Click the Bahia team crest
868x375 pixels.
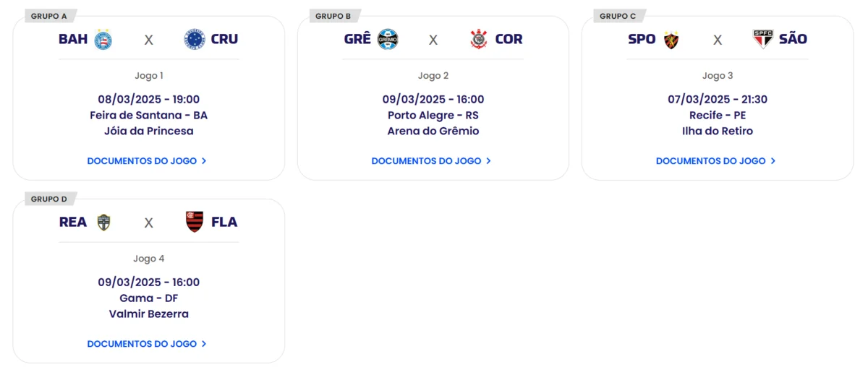point(103,39)
